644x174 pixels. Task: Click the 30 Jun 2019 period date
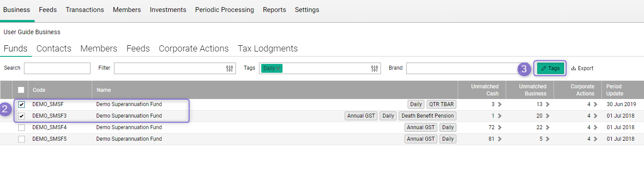pos(621,104)
